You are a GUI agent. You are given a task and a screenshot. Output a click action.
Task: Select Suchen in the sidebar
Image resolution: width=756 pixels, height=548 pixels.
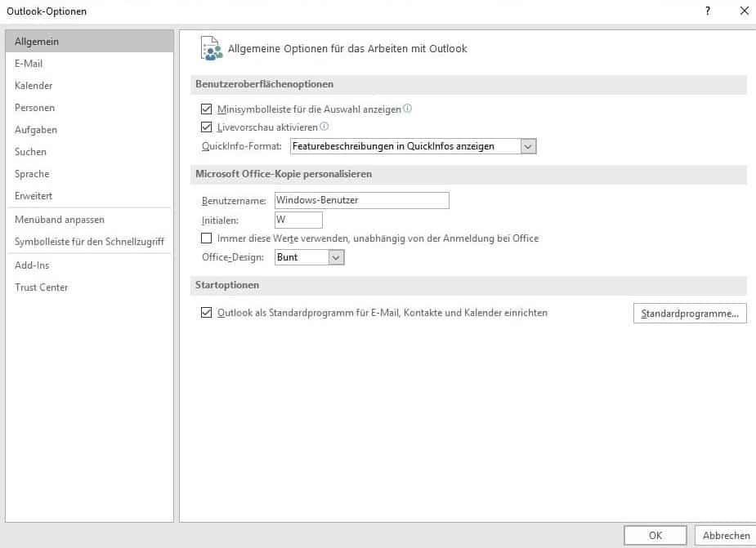tap(90, 152)
